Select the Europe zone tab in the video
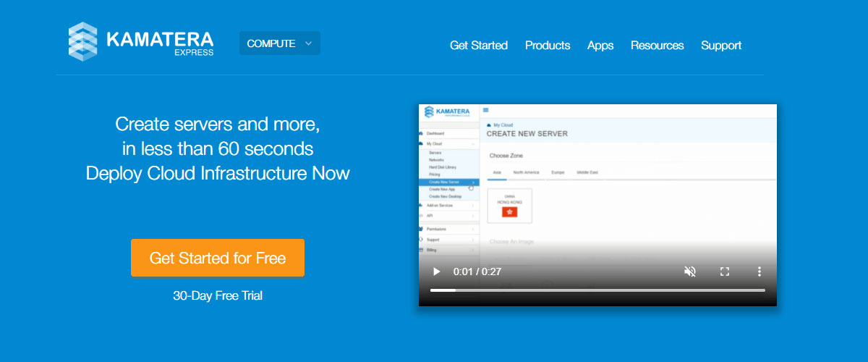 (558, 173)
